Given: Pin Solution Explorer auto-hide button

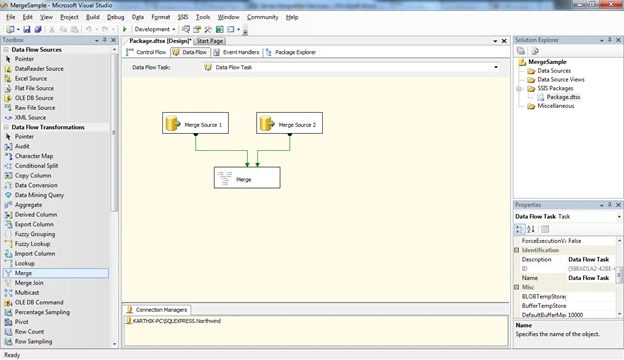Looking at the screenshot, I should 610,40.
